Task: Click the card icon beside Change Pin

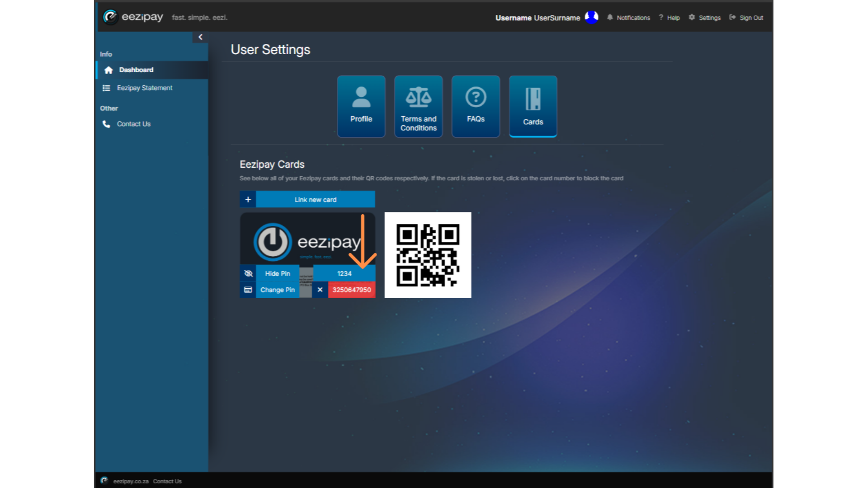Action: [248, 290]
